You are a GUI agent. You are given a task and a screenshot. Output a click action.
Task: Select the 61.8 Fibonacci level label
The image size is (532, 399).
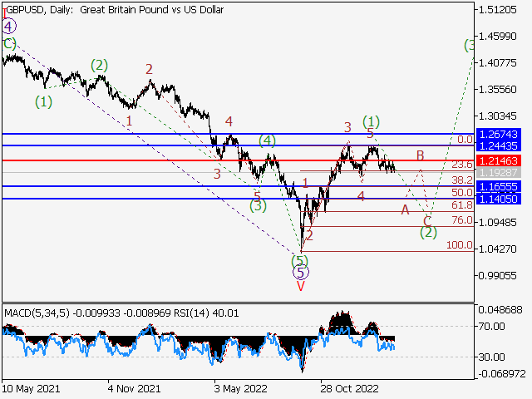pos(462,205)
